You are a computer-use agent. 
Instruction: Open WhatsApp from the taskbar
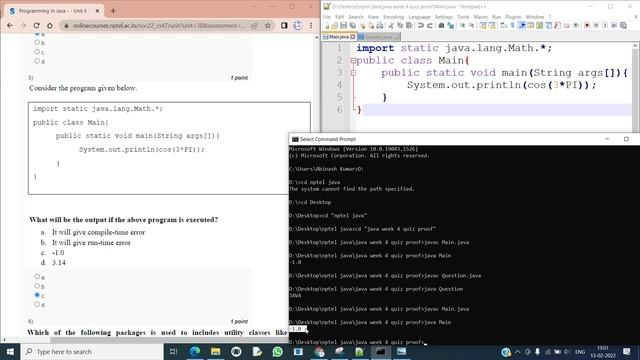[278, 351]
